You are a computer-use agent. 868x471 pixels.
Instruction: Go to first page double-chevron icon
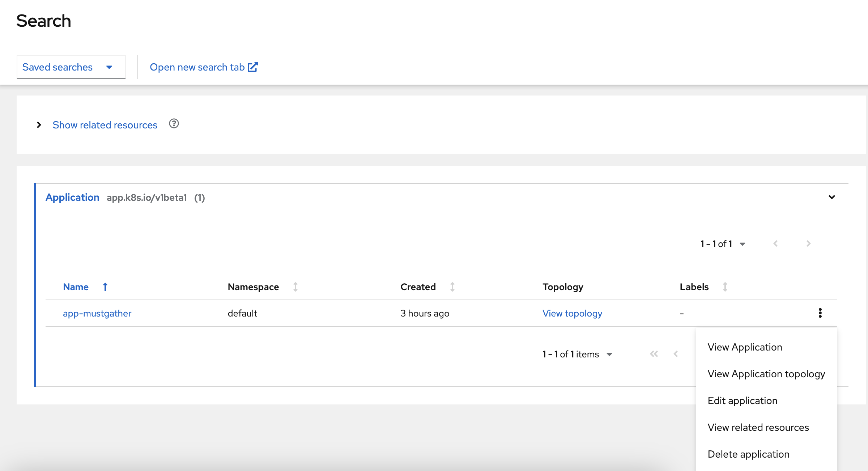(654, 354)
